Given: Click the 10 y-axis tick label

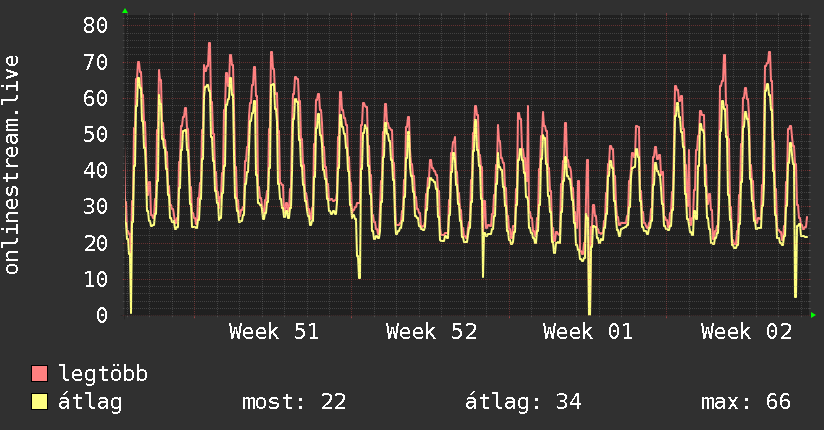Looking at the screenshot, I should pyautogui.click(x=96, y=279).
